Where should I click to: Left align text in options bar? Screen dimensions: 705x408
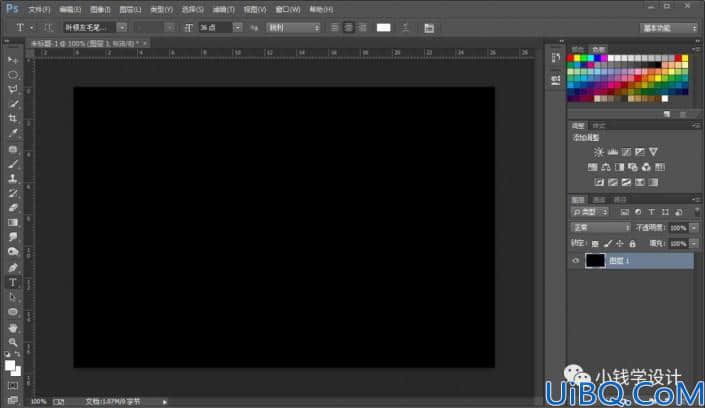[334, 28]
